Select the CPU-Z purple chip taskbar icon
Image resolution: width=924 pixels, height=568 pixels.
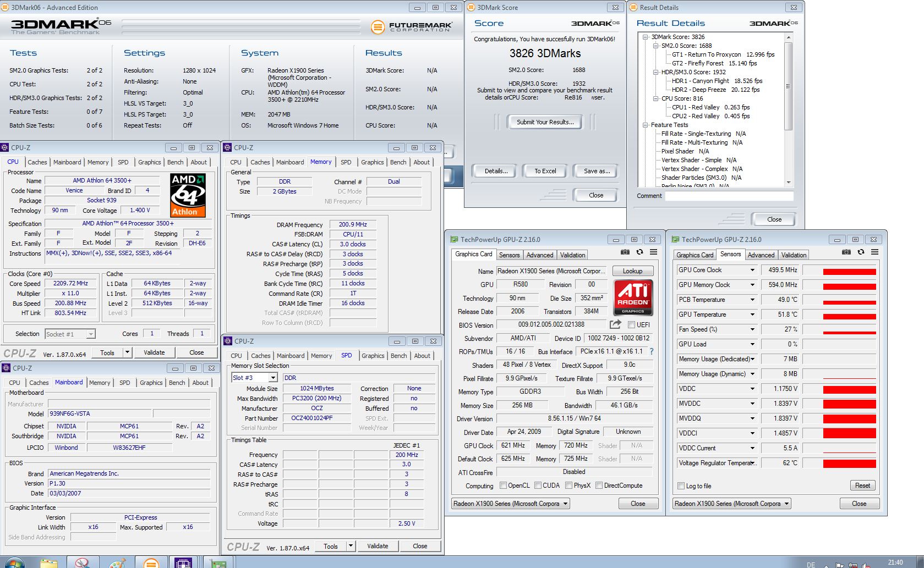183,563
